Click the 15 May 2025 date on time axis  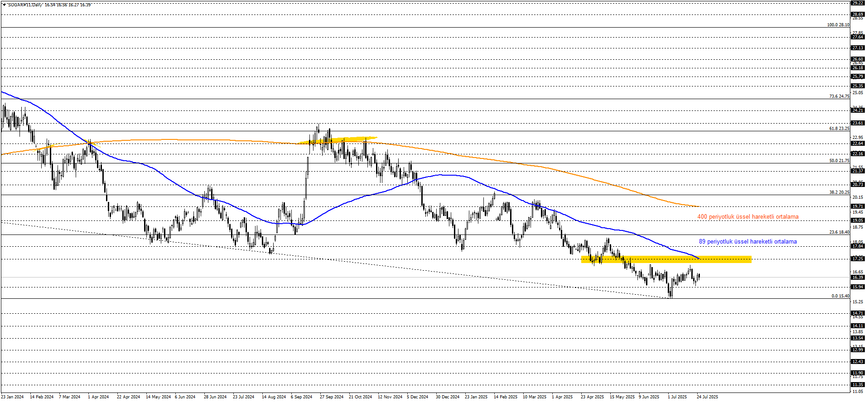click(x=622, y=397)
